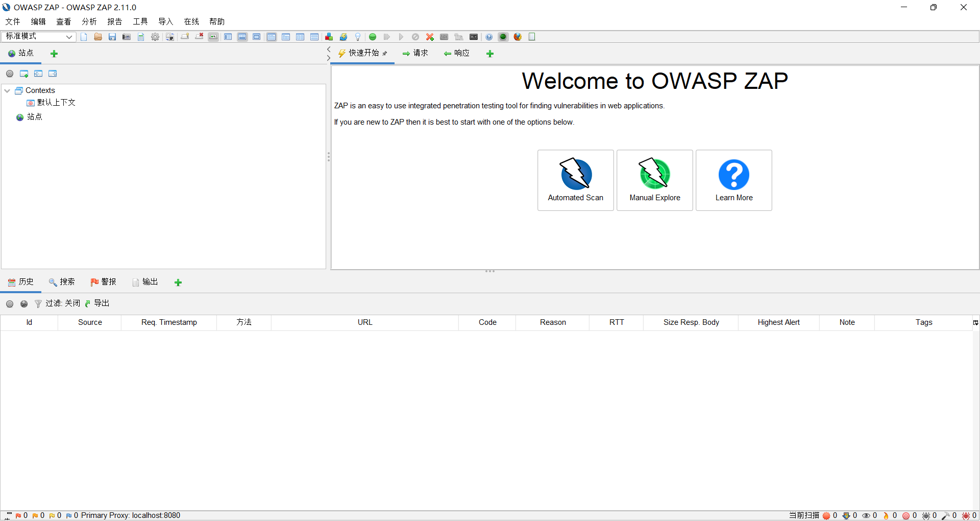Take a session snapshot with the camera icon
The image size is (980, 521).
(x=127, y=37)
